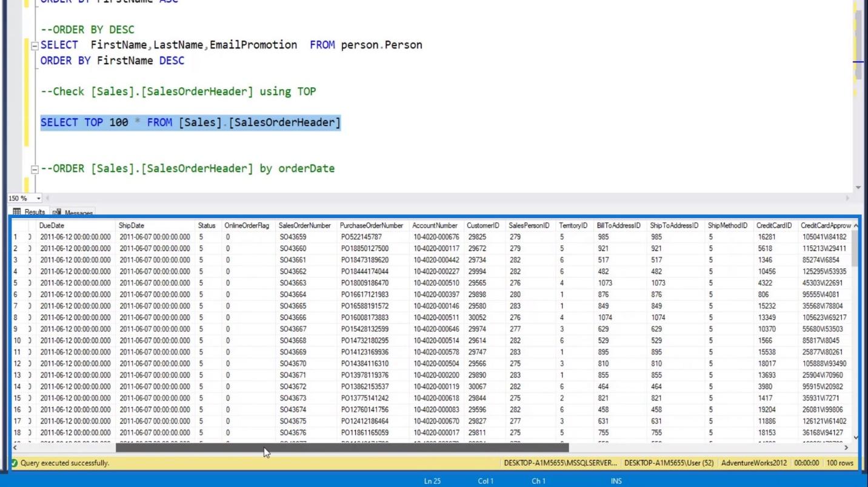Click the green success checkmark icon
868x487 pixels.
pyautogui.click(x=15, y=463)
